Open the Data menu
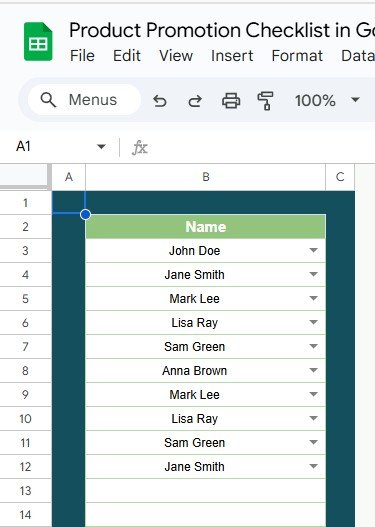The image size is (375, 527). tap(358, 55)
